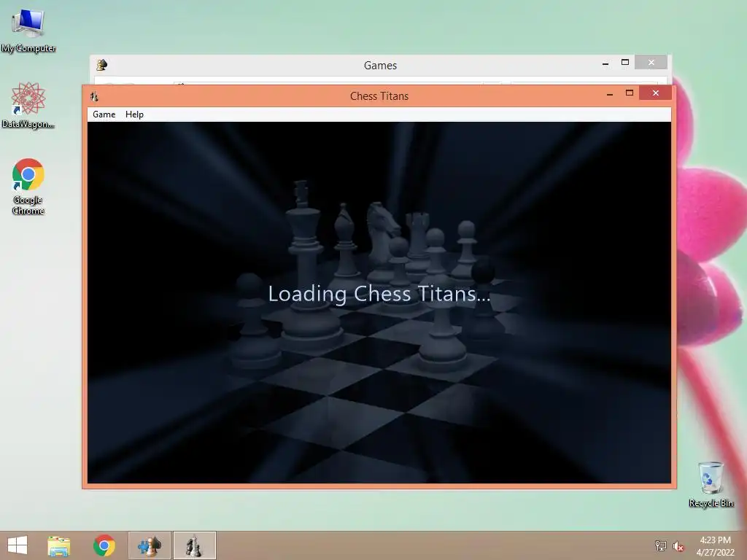
Task: Click the muted volume tray icon
Action: 678,546
